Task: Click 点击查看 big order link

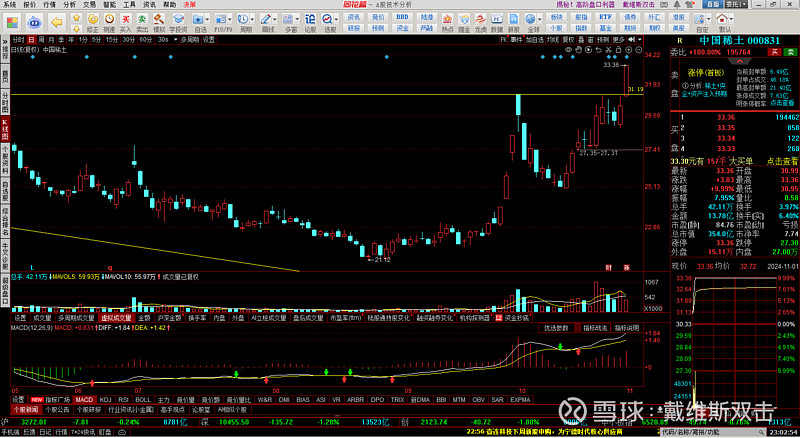Action: coord(782,161)
